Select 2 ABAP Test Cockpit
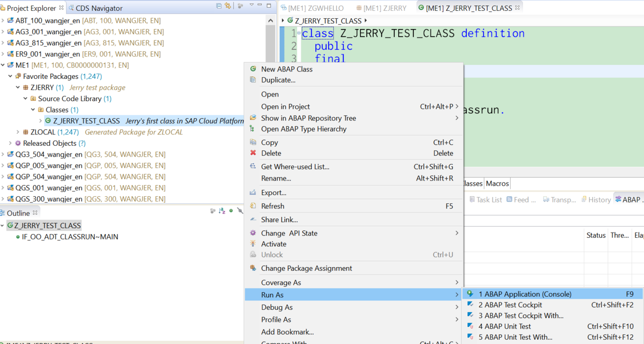Image resolution: width=644 pixels, height=344 pixels. point(553,305)
